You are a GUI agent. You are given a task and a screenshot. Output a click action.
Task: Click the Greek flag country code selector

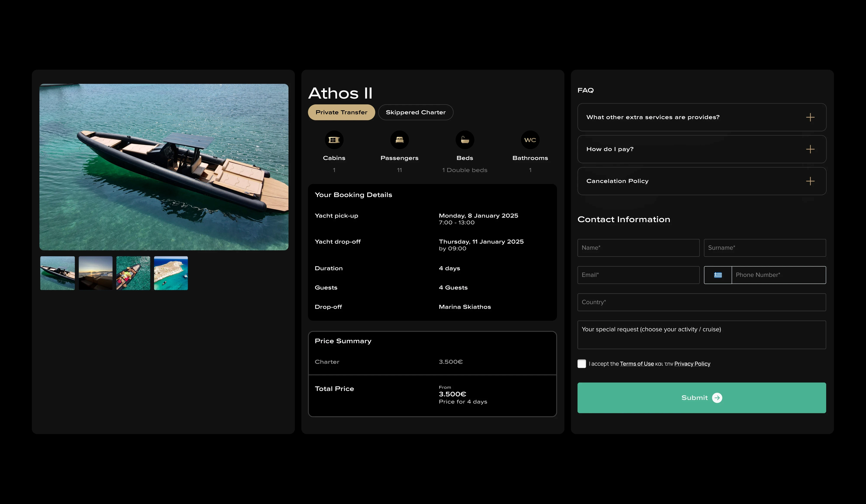point(717,275)
